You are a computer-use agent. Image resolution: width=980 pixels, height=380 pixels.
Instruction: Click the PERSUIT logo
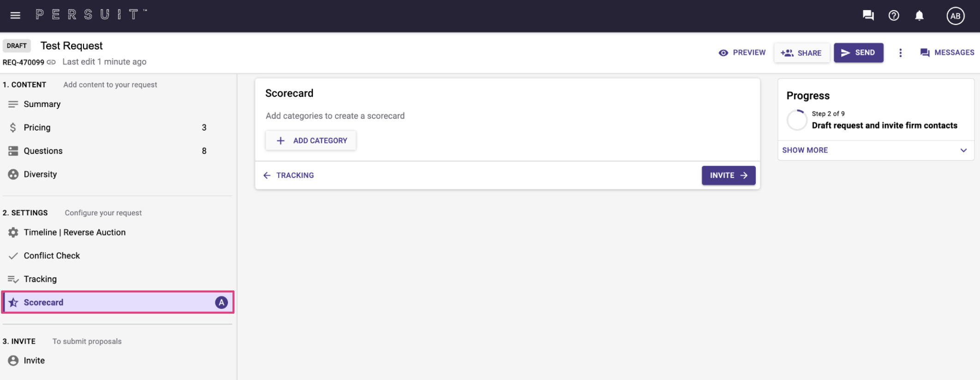91,15
